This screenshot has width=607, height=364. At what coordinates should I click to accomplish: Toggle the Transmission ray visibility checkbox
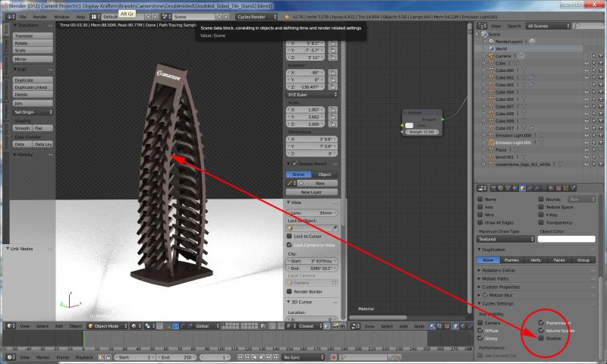541,322
